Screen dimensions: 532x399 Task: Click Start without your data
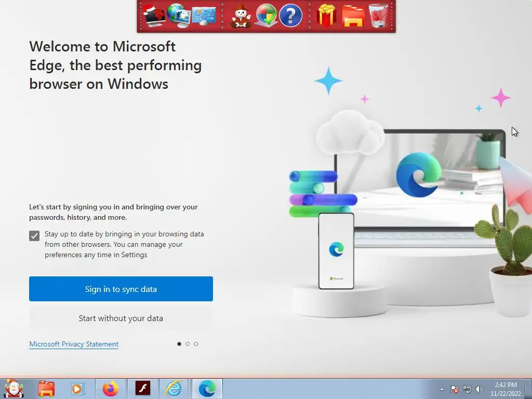coord(121,318)
